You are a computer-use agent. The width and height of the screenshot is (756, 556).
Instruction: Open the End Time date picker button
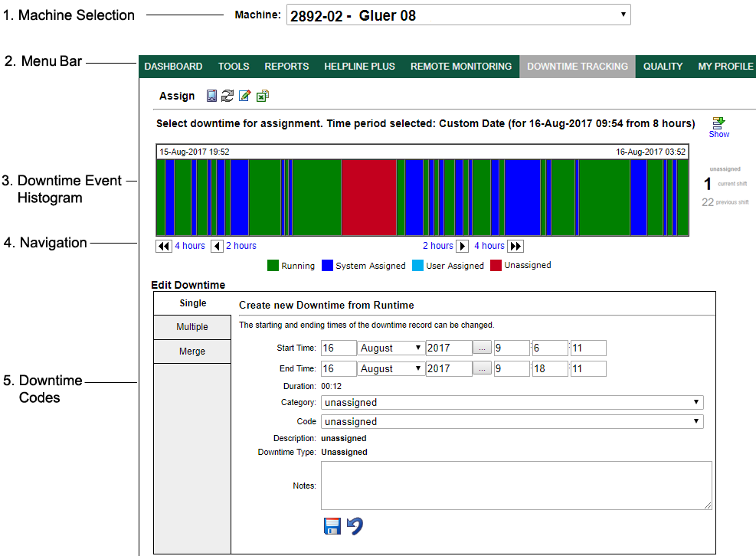point(482,368)
